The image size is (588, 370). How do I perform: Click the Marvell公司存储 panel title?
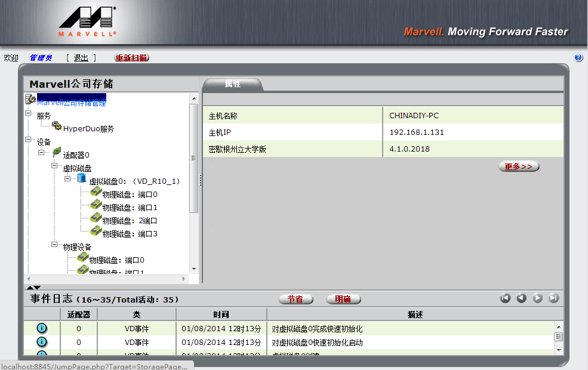coord(71,84)
